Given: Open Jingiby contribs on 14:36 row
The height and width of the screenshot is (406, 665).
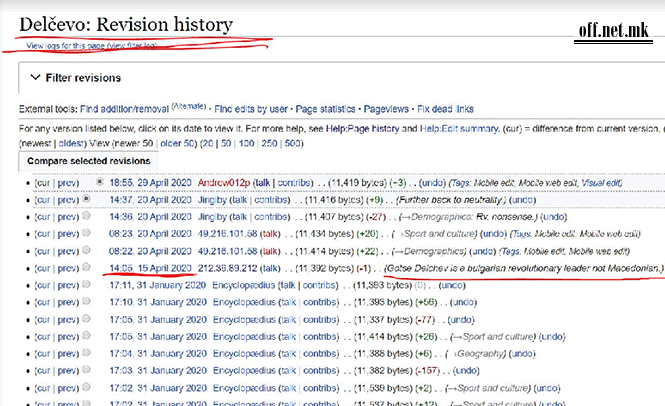Looking at the screenshot, I should tap(272, 217).
